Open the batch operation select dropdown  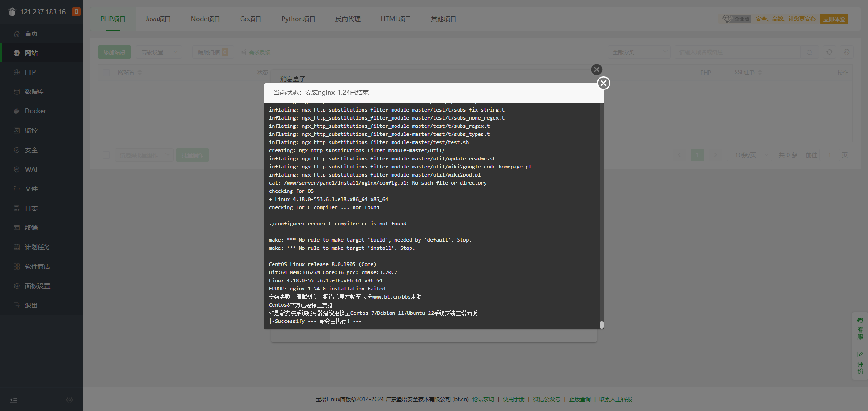click(144, 155)
